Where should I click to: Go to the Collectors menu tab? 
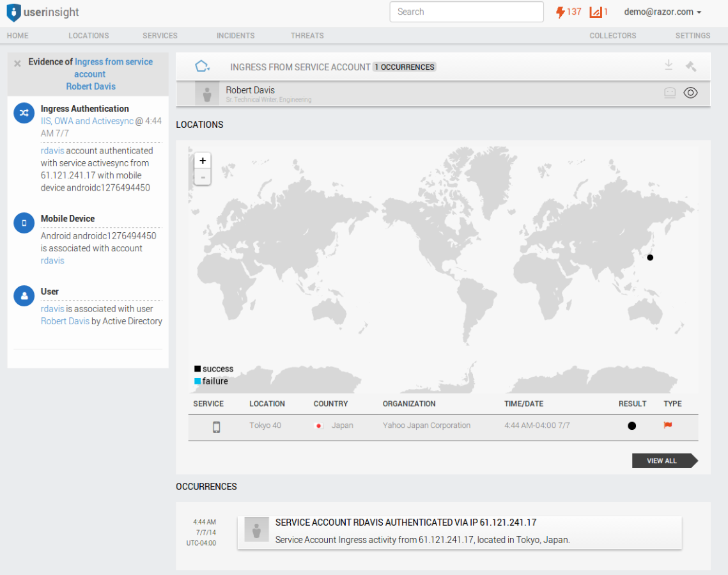pos(612,36)
